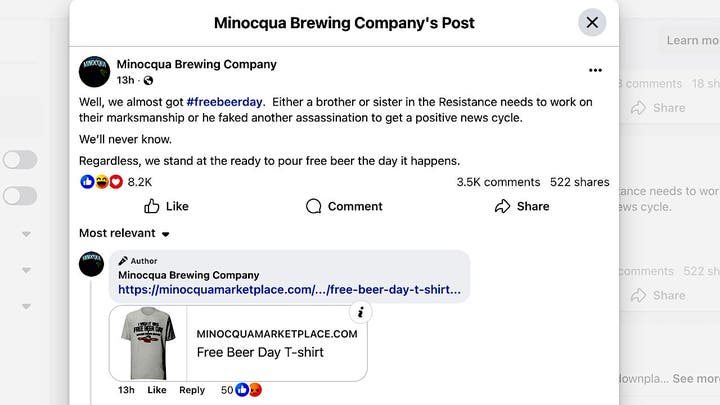Toggle the upper switch in left sidebar

point(19,160)
